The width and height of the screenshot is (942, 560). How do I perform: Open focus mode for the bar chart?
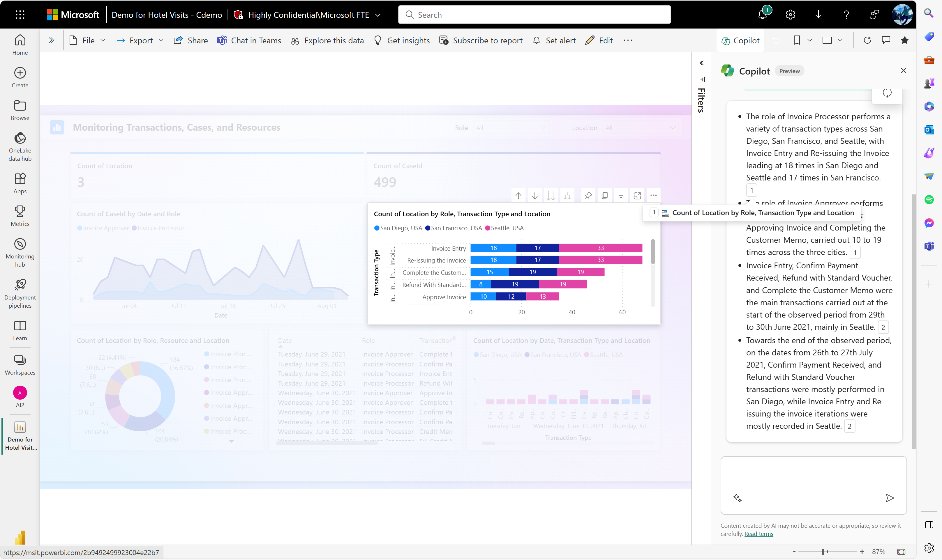(637, 196)
